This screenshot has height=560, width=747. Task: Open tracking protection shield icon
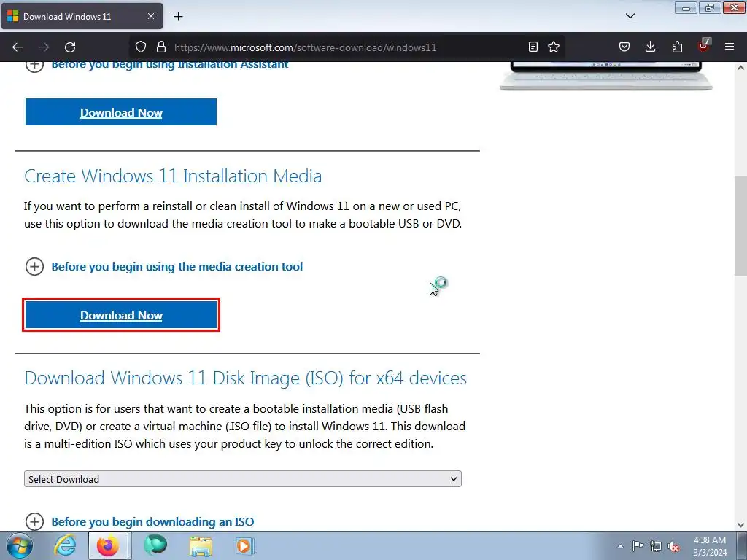[141, 47]
